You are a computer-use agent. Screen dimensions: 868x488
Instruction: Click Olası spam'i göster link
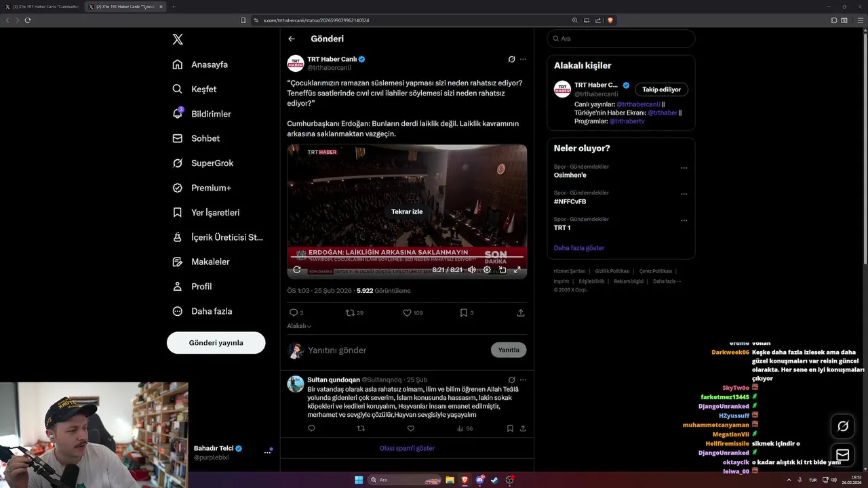point(407,448)
